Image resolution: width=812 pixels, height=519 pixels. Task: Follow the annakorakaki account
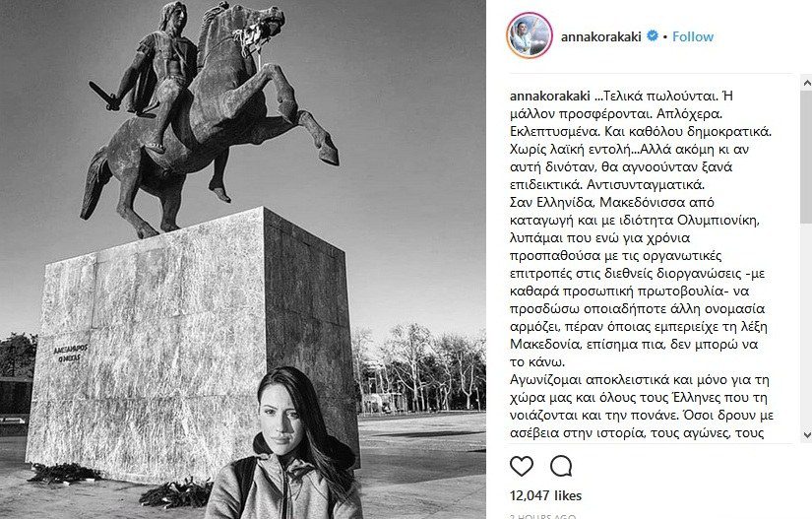(x=692, y=36)
